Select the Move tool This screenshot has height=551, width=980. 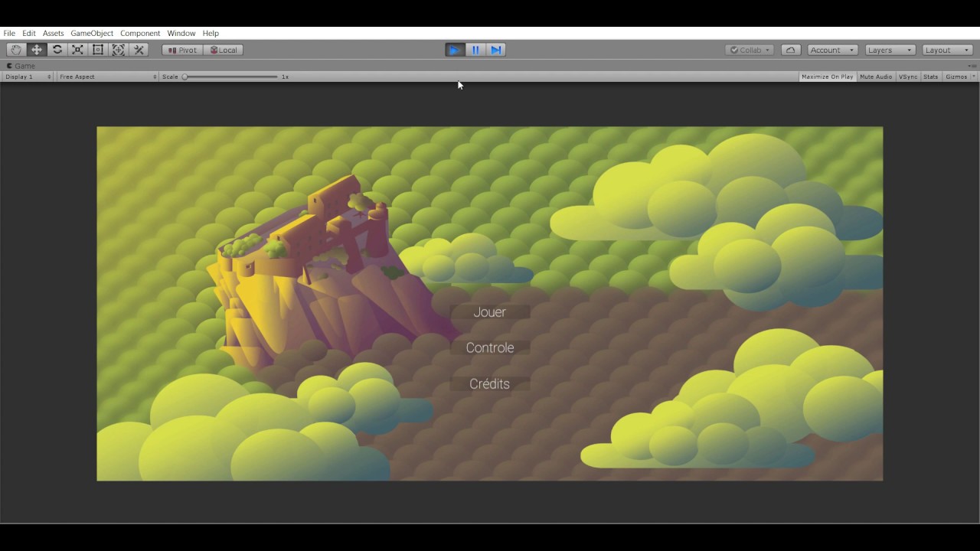pyautogui.click(x=37, y=50)
